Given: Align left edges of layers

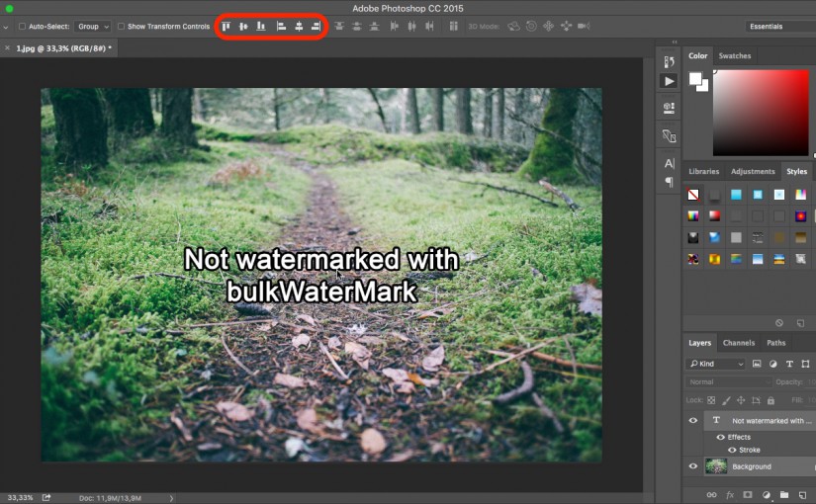Looking at the screenshot, I should tap(281, 26).
